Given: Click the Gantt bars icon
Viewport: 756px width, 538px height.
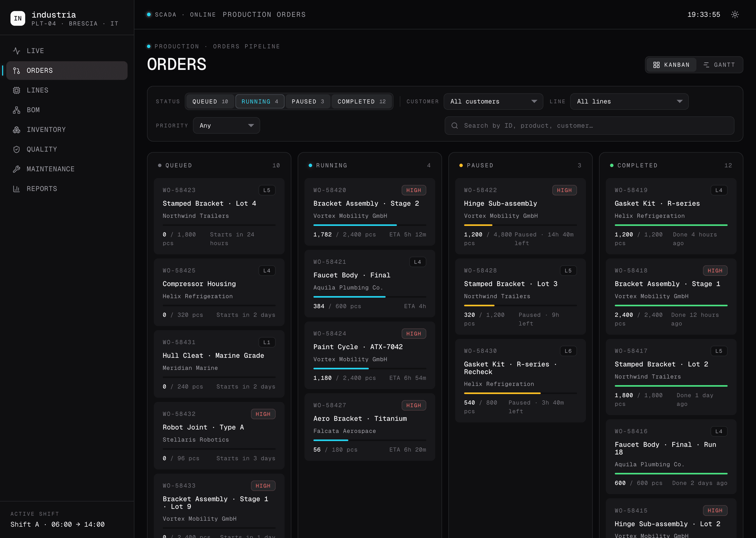Looking at the screenshot, I should click(706, 65).
